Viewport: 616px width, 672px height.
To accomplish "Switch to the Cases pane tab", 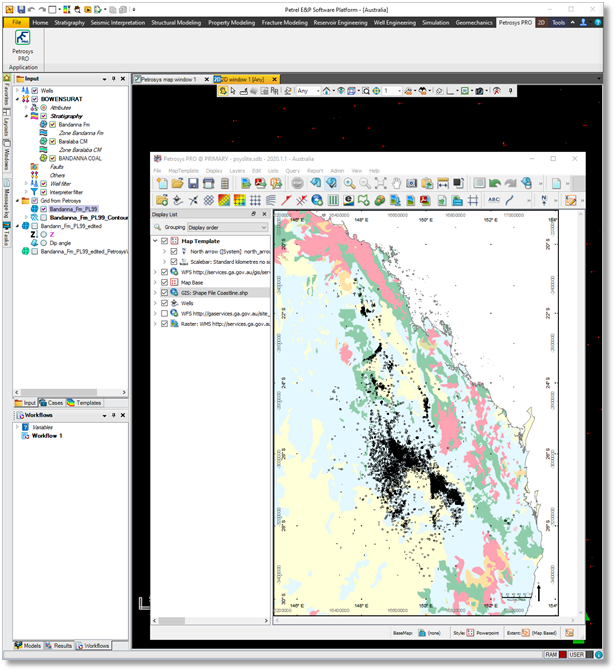I will (51, 403).
